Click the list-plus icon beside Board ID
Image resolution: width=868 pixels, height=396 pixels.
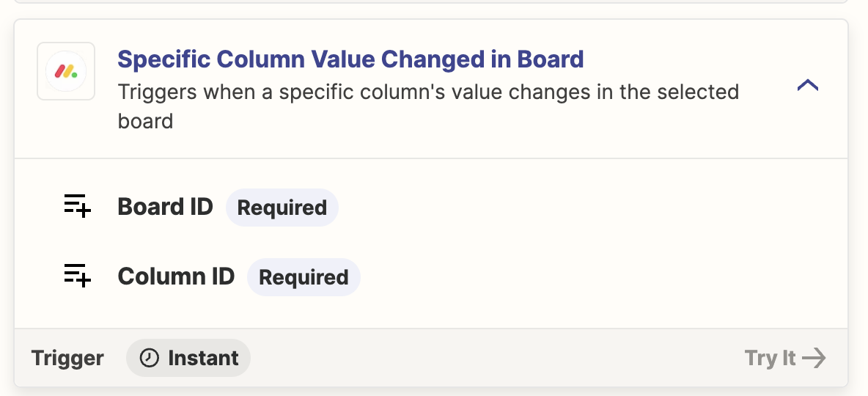[77, 207]
